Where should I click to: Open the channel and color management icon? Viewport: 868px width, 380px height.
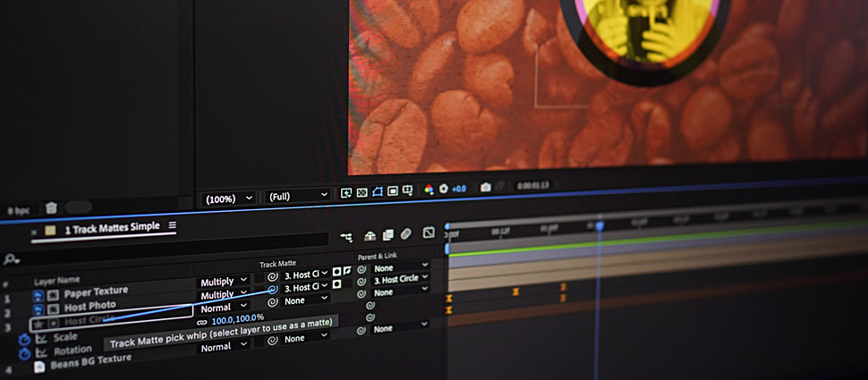click(429, 190)
